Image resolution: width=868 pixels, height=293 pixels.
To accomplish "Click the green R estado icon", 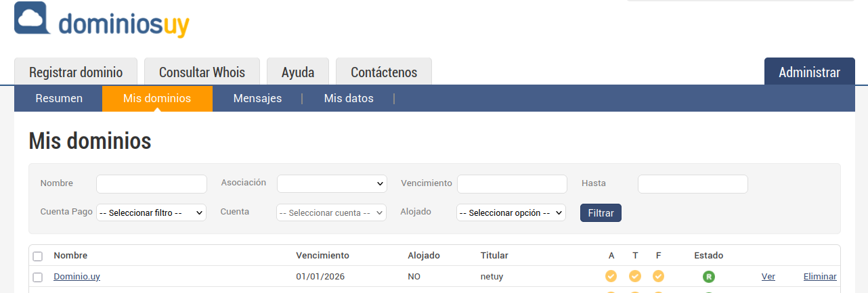I will (708, 276).
